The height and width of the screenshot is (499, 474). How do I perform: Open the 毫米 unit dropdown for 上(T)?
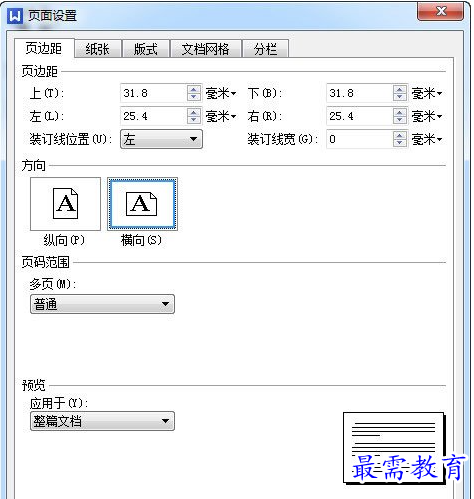221,93
